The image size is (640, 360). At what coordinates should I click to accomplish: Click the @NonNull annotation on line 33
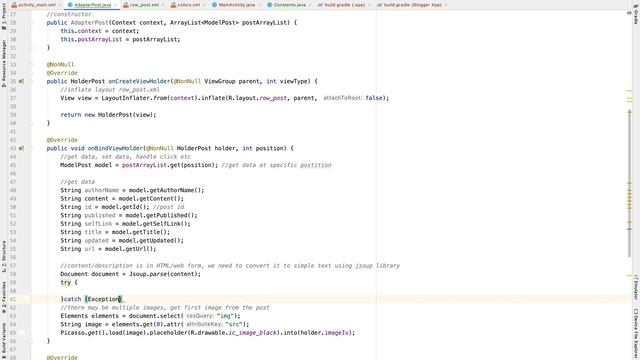point(60,64)
